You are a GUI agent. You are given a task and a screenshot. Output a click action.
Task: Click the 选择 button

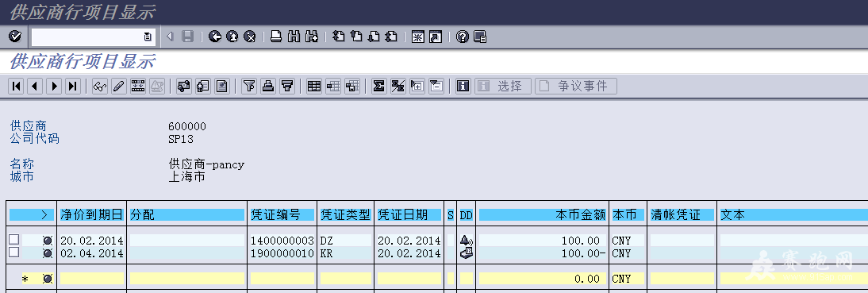coord(503,86)
